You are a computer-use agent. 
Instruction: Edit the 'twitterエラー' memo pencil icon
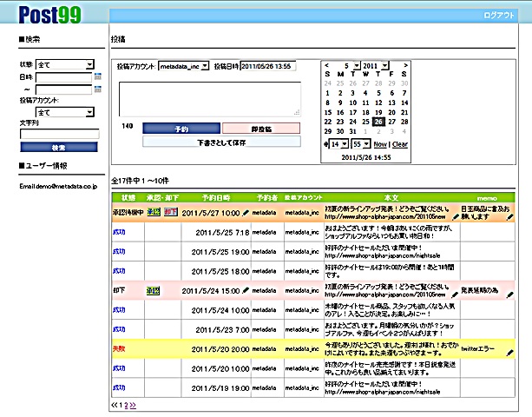[510, 353]
